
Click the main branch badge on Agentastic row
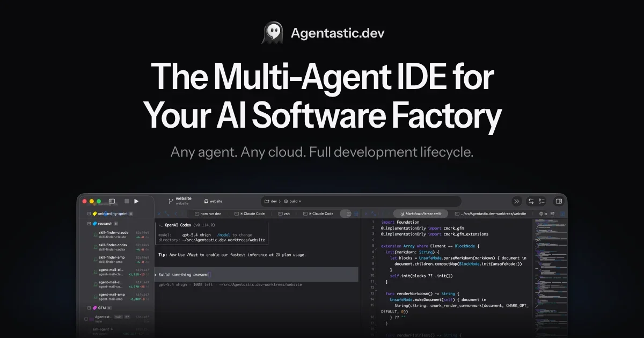click(x=118, y=317)
